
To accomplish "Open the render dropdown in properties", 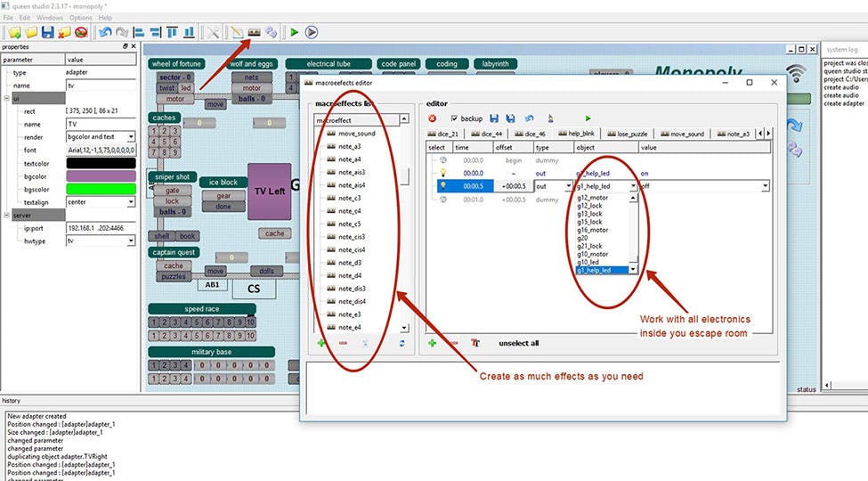I will pos(131,137).
